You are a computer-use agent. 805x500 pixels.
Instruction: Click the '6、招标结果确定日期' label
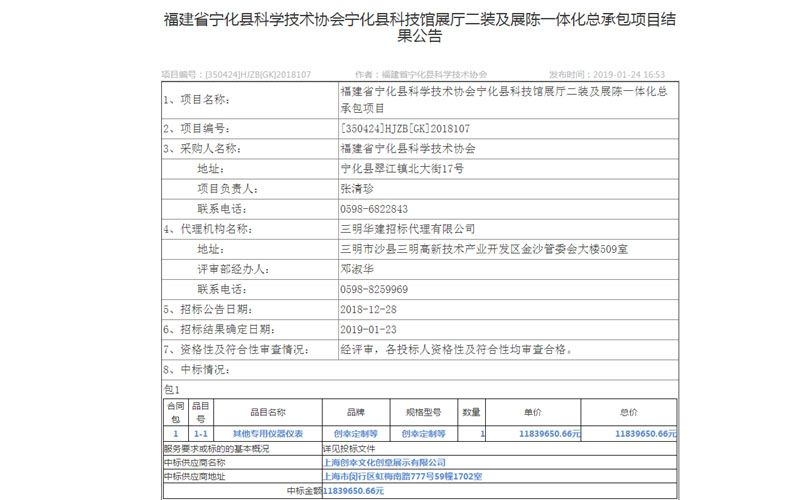pyautogui.click(x=219, y=330)
